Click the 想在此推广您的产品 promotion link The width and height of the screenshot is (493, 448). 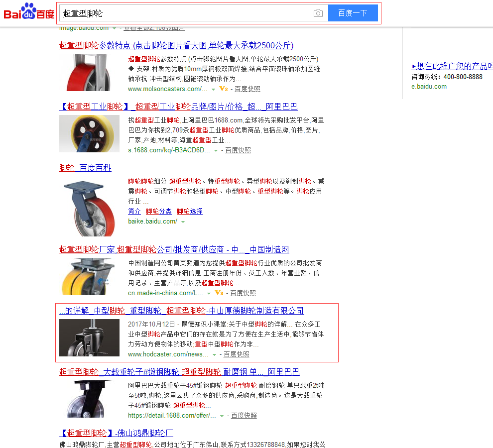[x=452, y=66]
